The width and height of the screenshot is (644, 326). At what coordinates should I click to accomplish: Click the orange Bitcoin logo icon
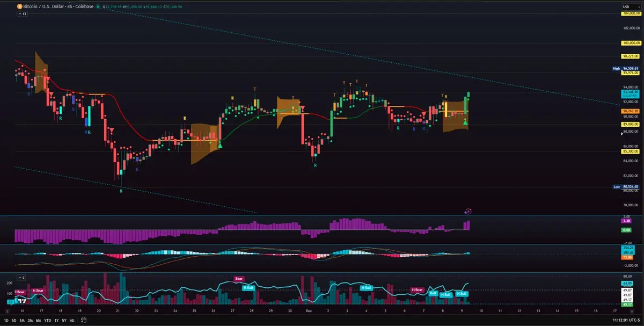point(20,6)
